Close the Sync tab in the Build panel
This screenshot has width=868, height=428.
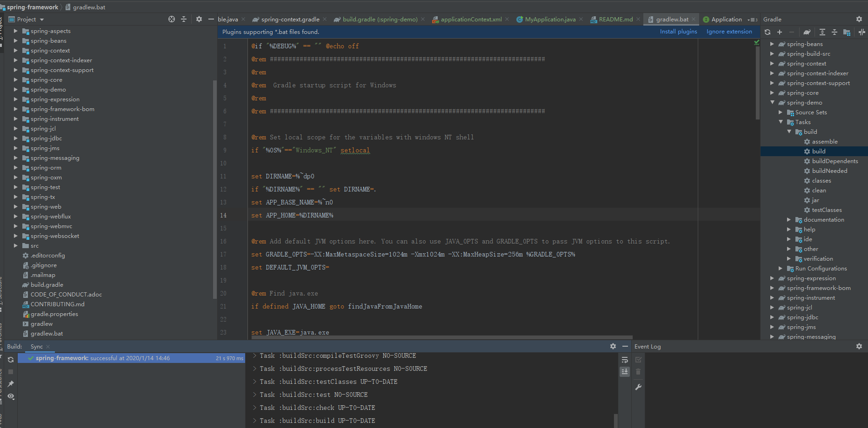48,347
